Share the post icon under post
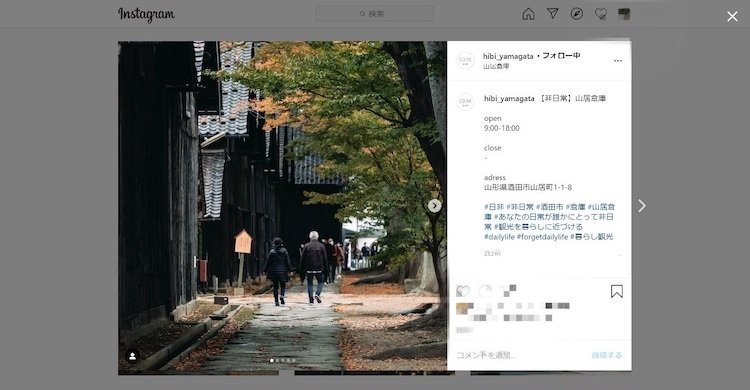 pos(508,291)
